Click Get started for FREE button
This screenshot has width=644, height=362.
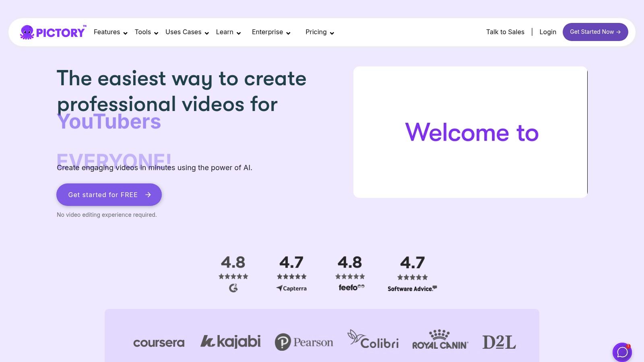(x=109, y=195)
